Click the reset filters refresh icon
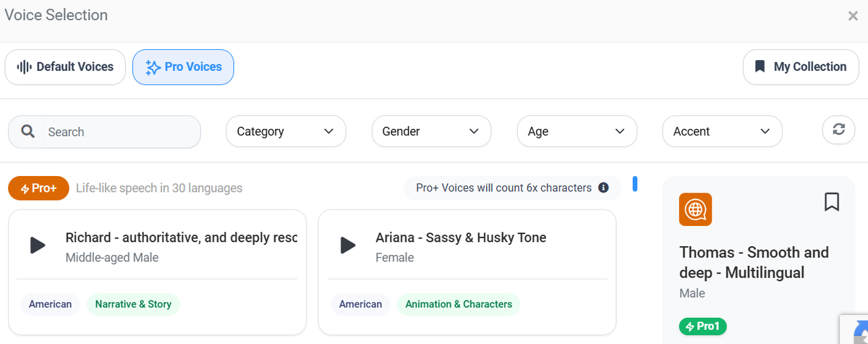 838,130
